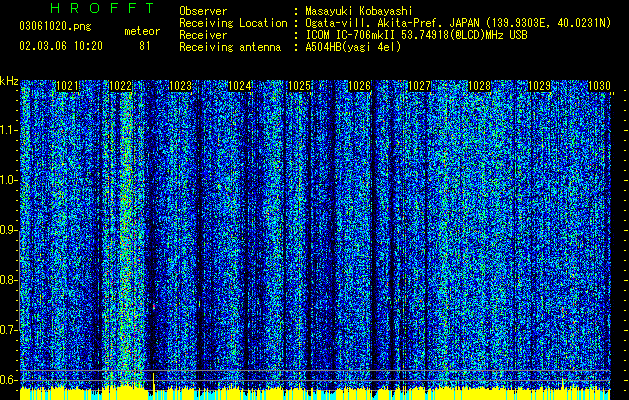Click the 1023 time marker
The image size is (629, 400).
click(181, 86)
